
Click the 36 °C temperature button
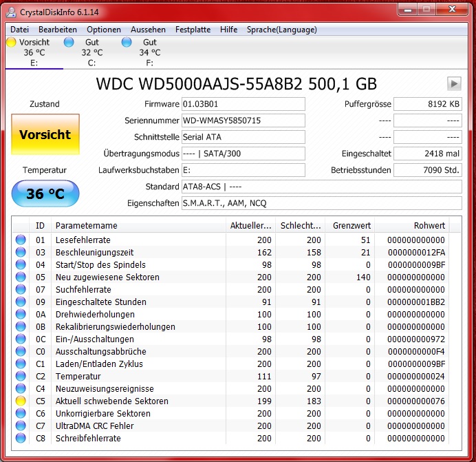tap(45, 193)
